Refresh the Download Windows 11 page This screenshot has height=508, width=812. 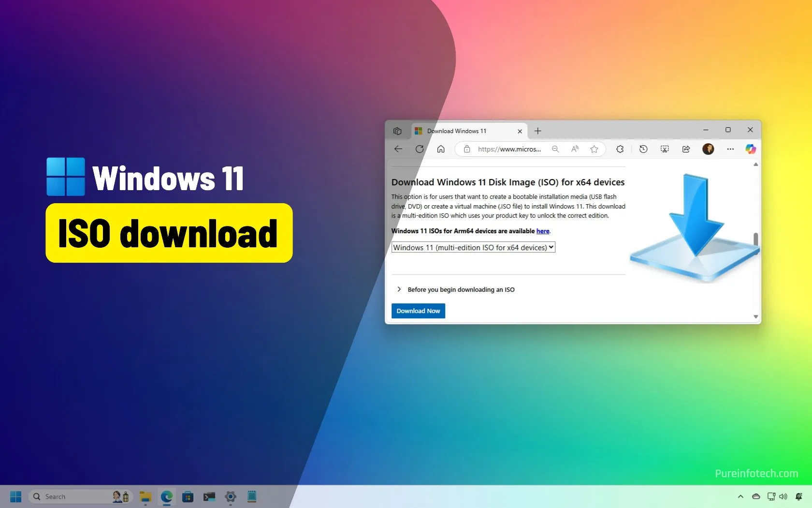[420, 149]
